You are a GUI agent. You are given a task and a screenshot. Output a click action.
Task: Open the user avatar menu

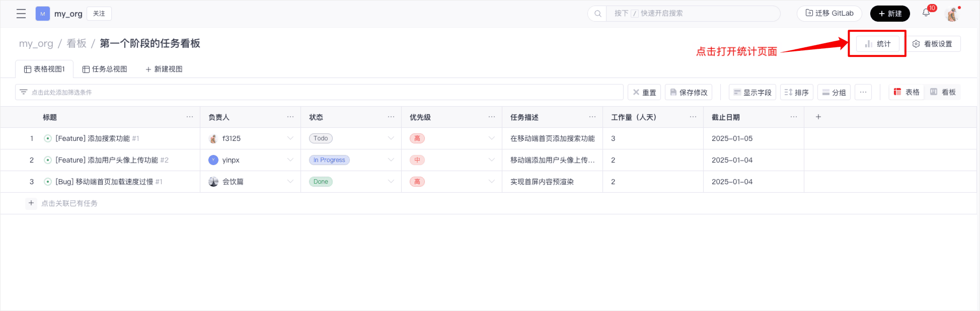point(952,14)
